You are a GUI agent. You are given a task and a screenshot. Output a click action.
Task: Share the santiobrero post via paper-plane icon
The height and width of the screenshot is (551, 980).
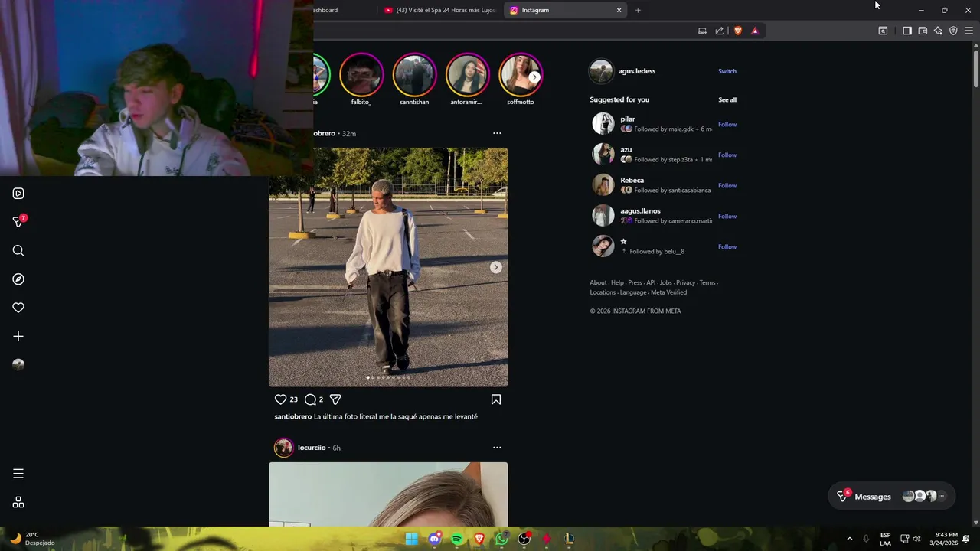pos(335,399)
